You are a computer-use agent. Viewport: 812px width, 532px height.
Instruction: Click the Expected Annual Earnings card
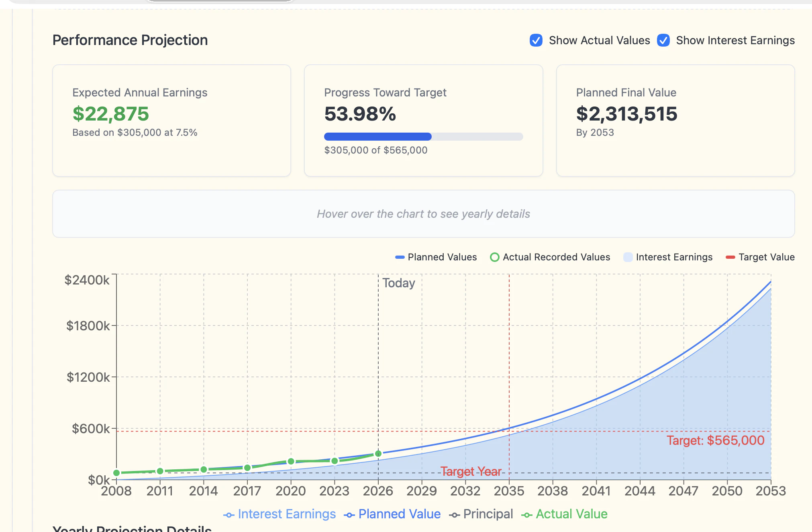(171, 121)
